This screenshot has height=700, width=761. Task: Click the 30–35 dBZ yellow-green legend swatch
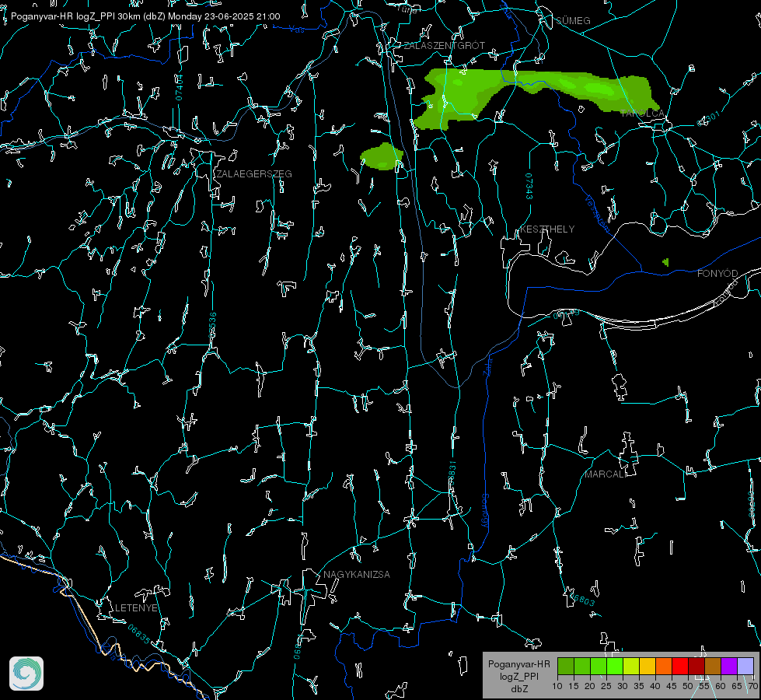pyautogui.click(x=631, y=666)
